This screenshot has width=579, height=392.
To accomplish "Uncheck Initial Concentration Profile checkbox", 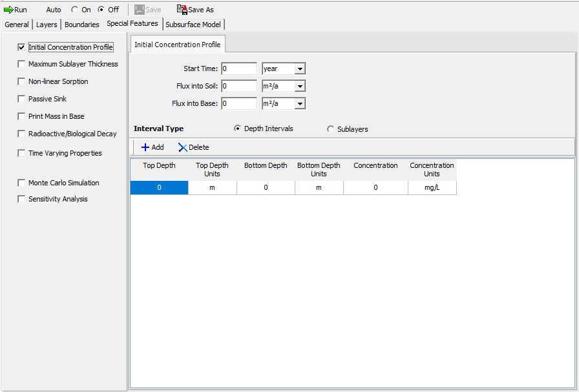I will [x=21, y=47].
